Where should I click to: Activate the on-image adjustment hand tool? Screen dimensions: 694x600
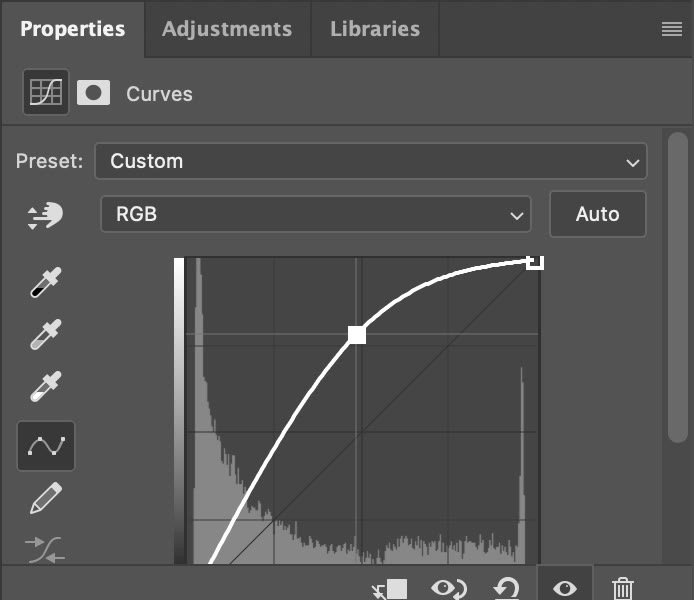(45, 215)
